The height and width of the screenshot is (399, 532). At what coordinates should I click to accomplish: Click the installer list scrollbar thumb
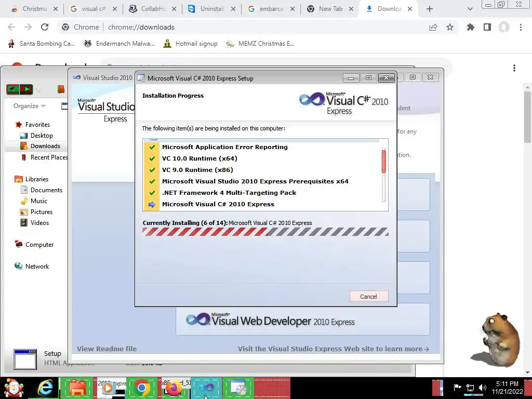tap(384, 162)
